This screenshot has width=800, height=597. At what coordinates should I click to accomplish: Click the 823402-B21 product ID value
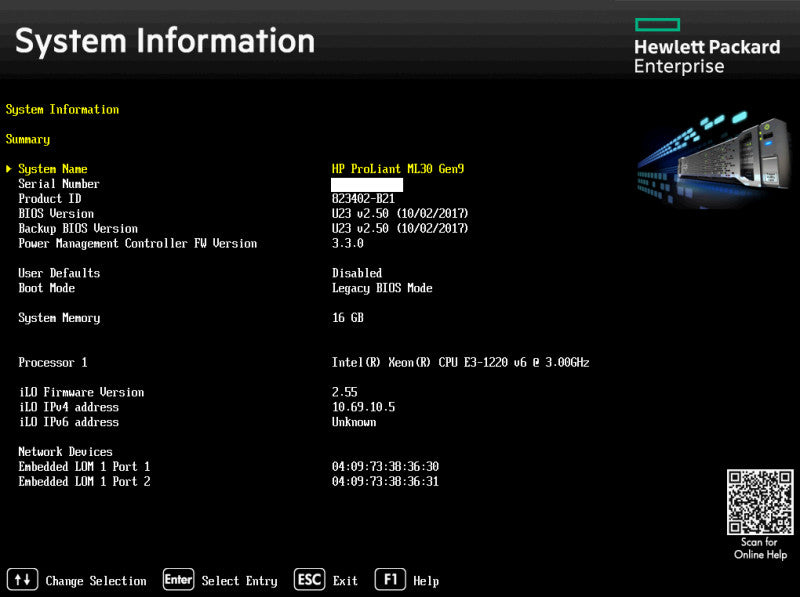pos(363,198)
